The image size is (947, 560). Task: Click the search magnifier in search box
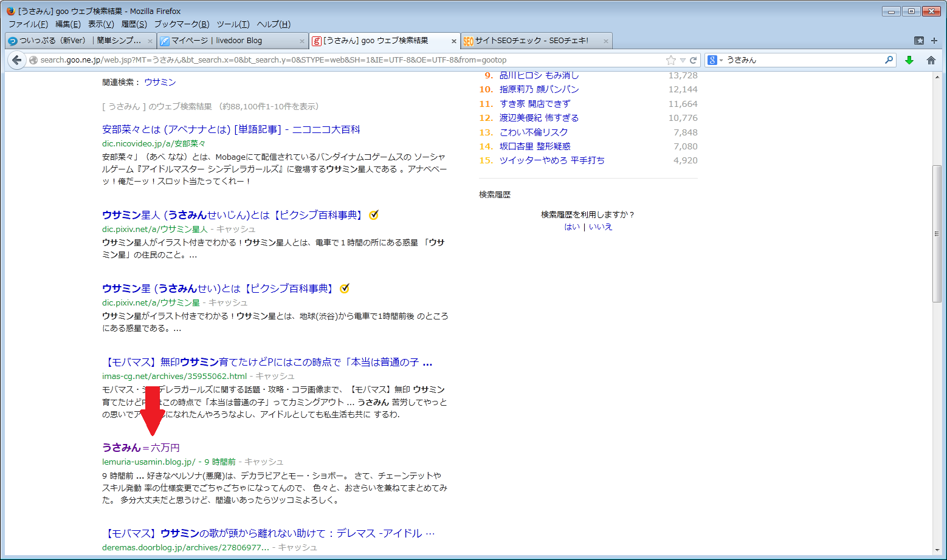tap(889, 60)
